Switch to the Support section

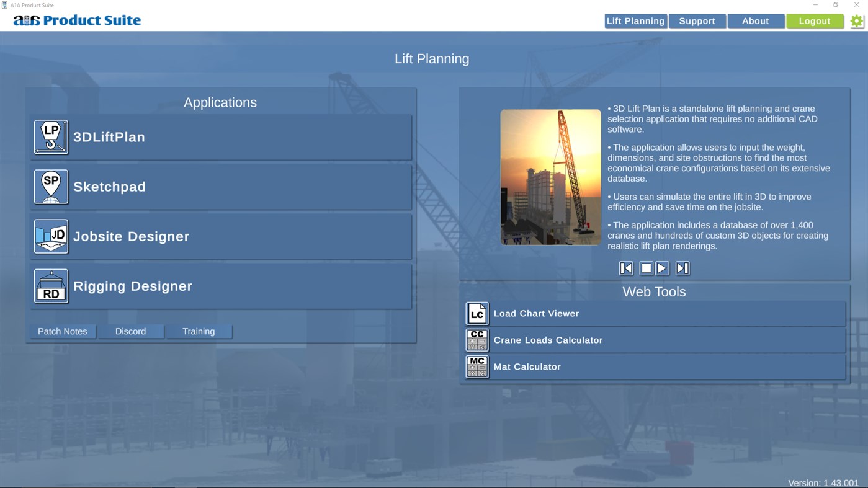coord(697,20)
